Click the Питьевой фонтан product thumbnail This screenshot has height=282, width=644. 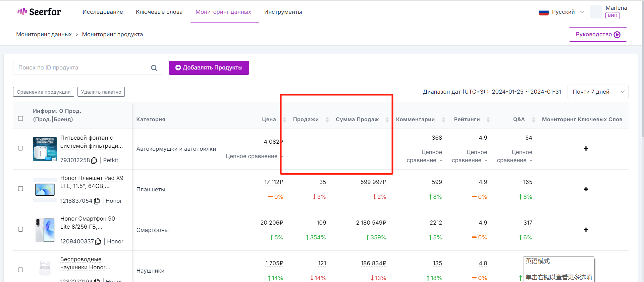click(x=45, y=149)
